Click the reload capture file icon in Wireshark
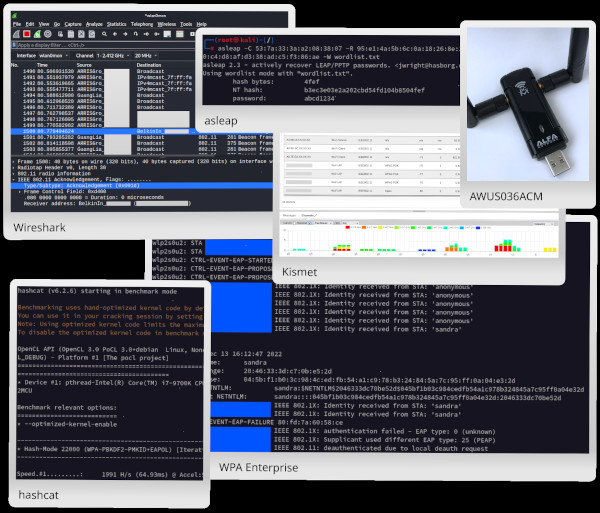The width and height of the screenshot is (600, 513). tap(92, 34)
